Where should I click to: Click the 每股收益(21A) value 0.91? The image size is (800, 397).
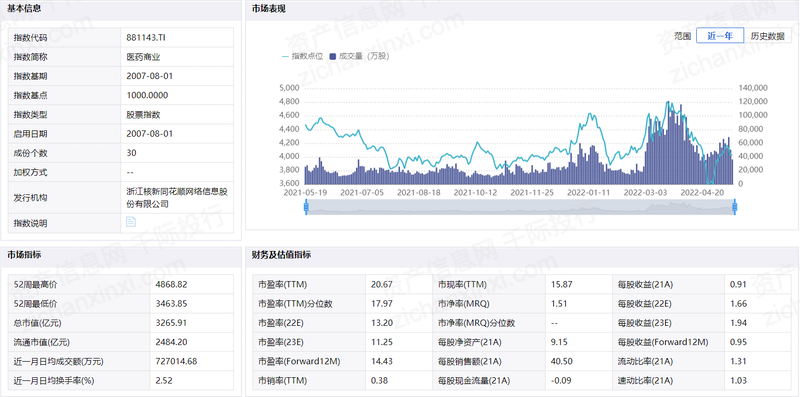(738, 284)
